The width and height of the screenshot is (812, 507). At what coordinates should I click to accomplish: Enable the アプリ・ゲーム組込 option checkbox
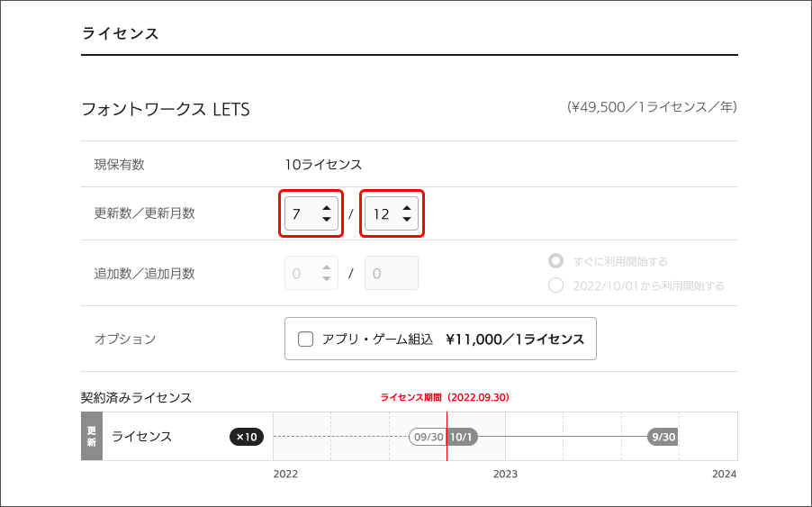(305, 340)
